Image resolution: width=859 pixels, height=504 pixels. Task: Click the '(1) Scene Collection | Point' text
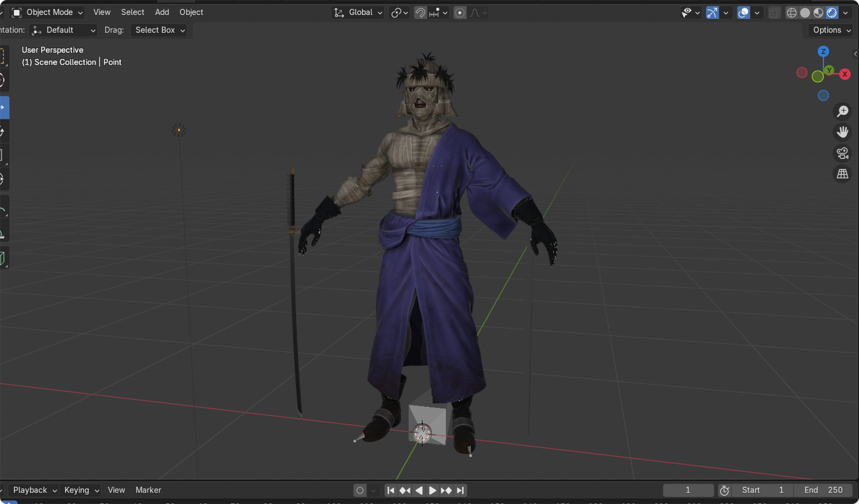click(x=72, y=62)
